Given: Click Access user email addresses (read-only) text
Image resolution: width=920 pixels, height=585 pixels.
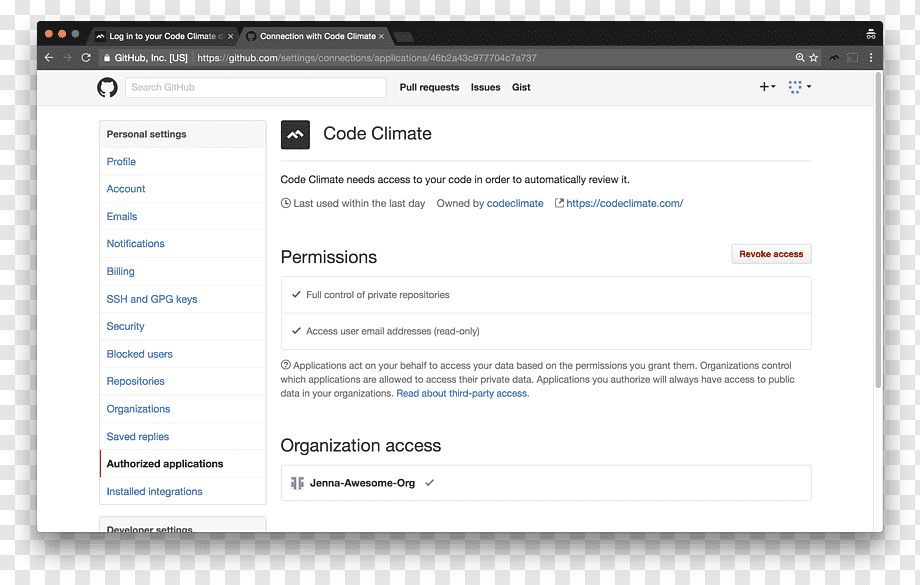Looking at the screenshot, I should click(x=393, y=331).
